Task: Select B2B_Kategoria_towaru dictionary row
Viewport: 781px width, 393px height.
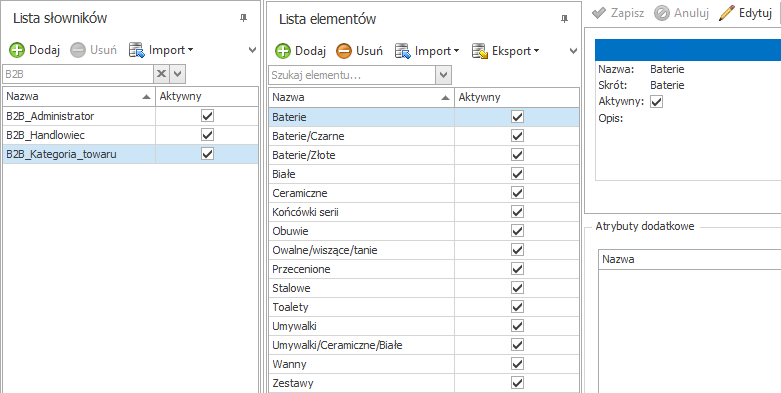Action: point(130,154)
